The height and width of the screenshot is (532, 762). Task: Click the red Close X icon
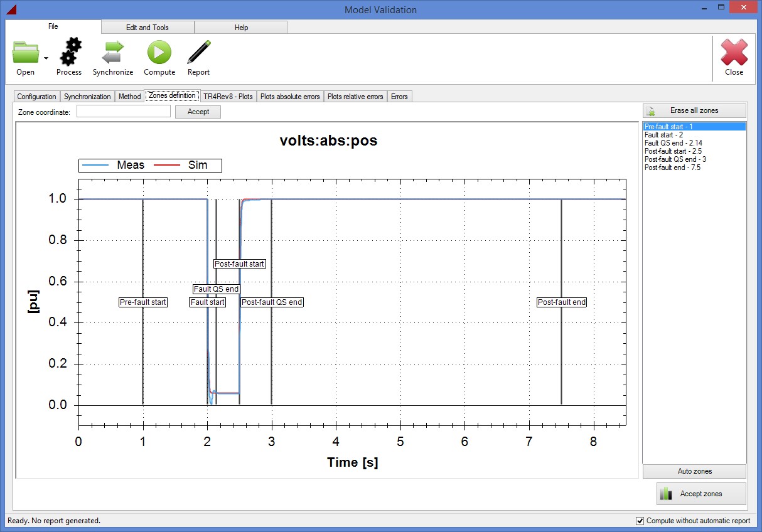point(734,53)
